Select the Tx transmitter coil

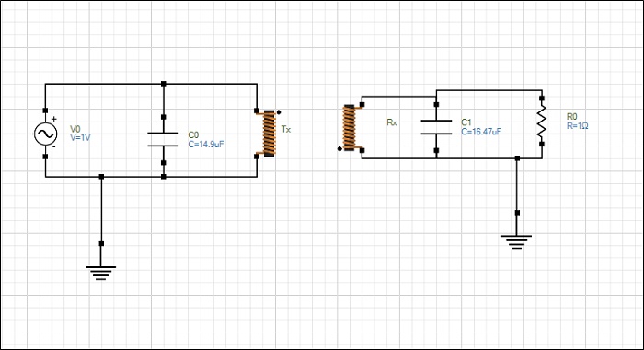point(269,134)
